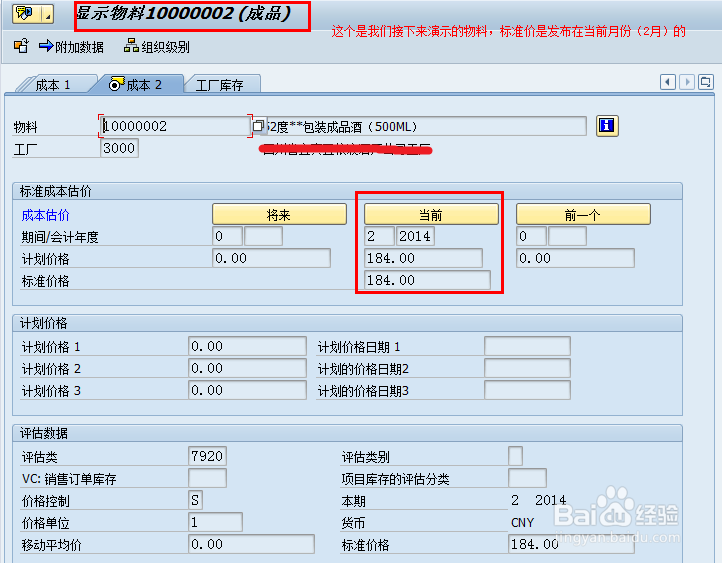Click the 计划的价格日期2 date field

(527, 368)
